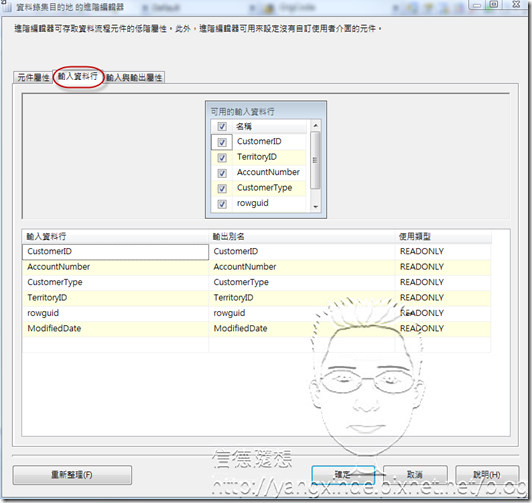The height and width of the screenshot is (503, 532).
Task: Click the 輸出別名 column header
Action: point(302,236)
